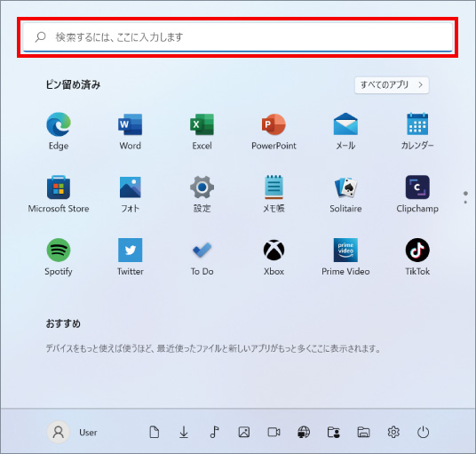The image size is (476, 454).
Task: Launch the Xbox app
Action: coord(274,257)
